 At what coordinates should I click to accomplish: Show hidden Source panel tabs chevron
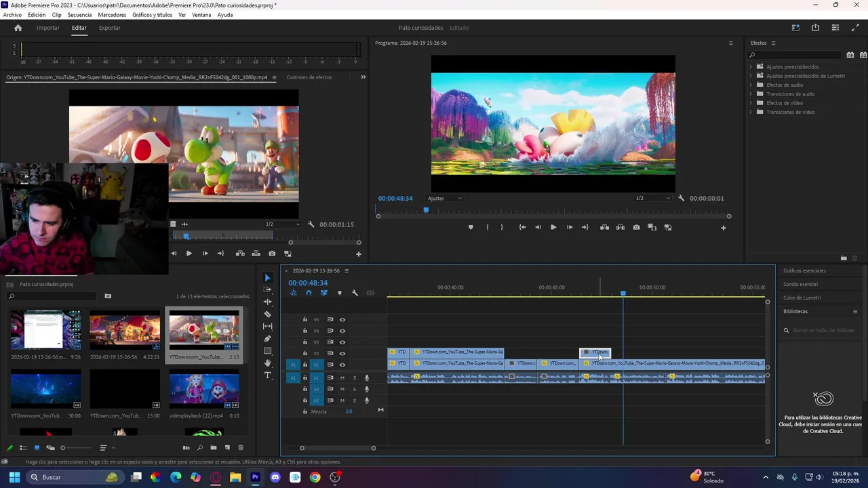(363, 77)
